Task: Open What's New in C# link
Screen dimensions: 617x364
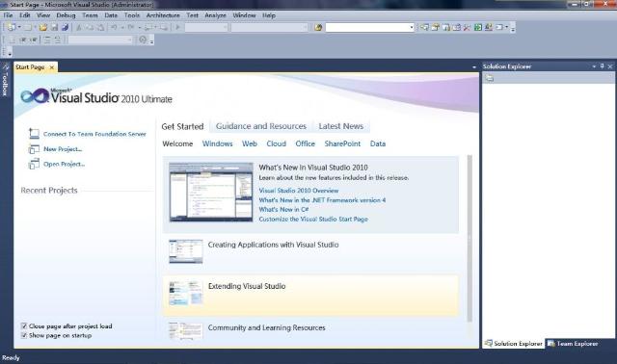Action: 283,210
